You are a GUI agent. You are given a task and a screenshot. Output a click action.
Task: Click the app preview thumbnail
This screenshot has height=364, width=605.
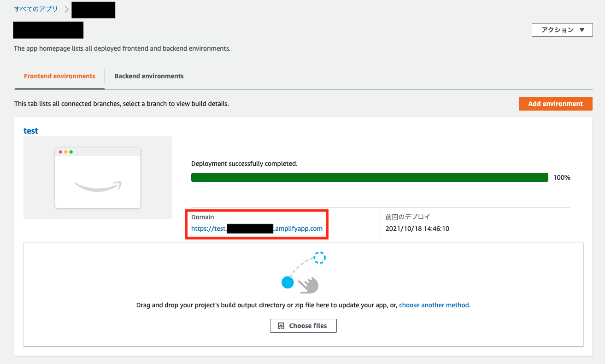tap(97, 177)
